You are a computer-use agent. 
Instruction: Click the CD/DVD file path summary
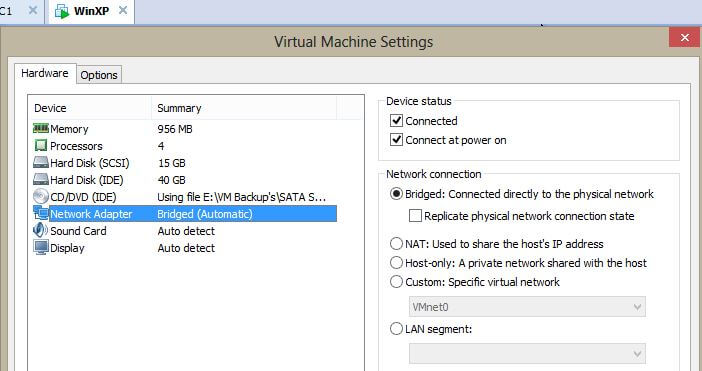(x=241, y=197)
